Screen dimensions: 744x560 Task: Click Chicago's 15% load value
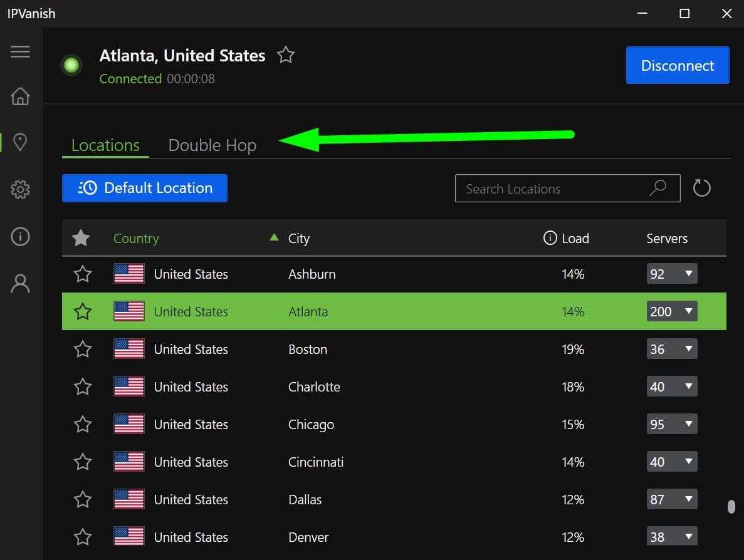point(573,425)
